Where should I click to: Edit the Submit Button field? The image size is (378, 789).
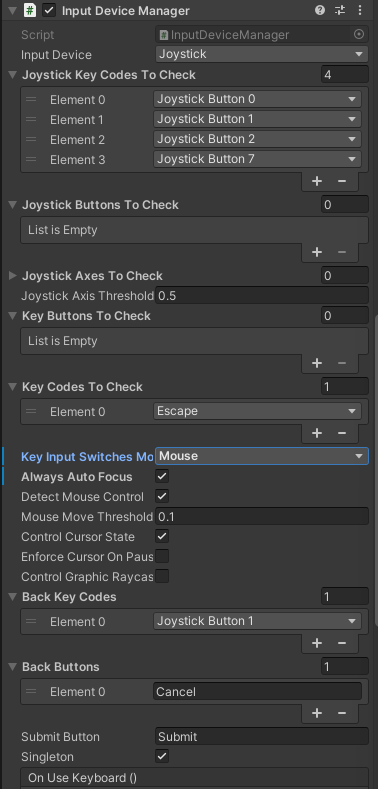coord(262,737)
